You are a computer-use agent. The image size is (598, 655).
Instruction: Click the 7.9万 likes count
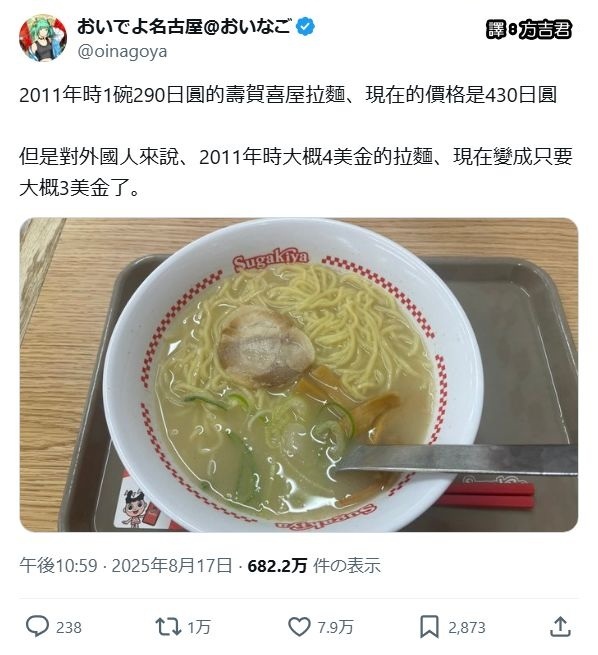(x=335, y=627)
